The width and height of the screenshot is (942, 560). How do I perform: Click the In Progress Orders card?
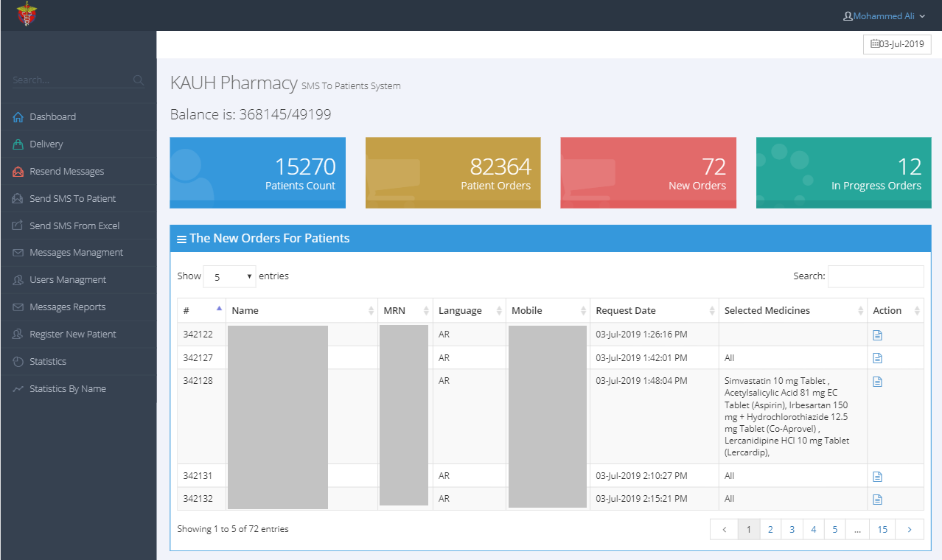pyautogui.click(x=843, y=172)
